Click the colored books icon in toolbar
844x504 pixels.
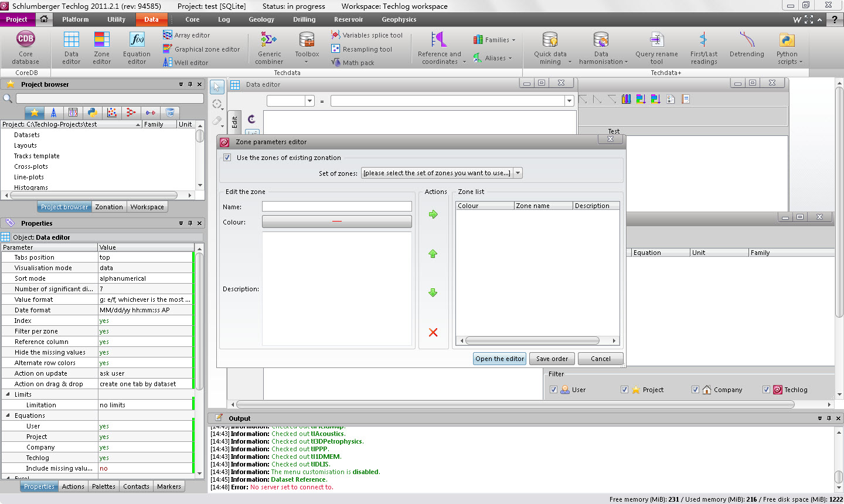627,99
